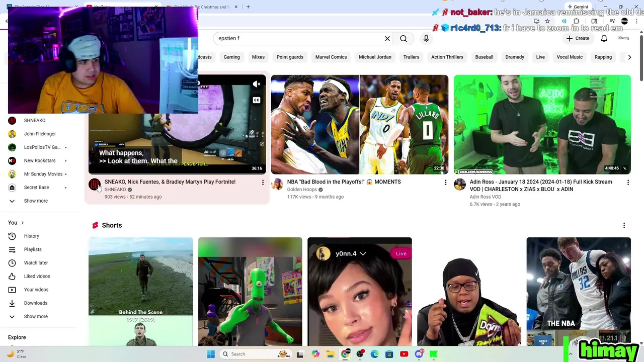Screen dimensions: 644x362
Task: Show hidden system tray icons chevron
Action: click(x=570, y=354)
